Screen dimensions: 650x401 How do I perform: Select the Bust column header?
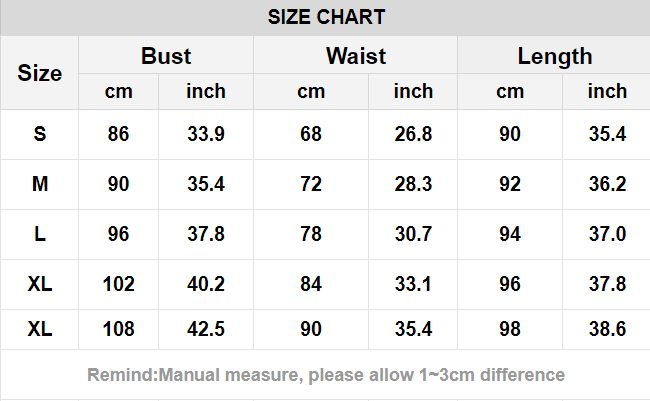coord(166,56)
